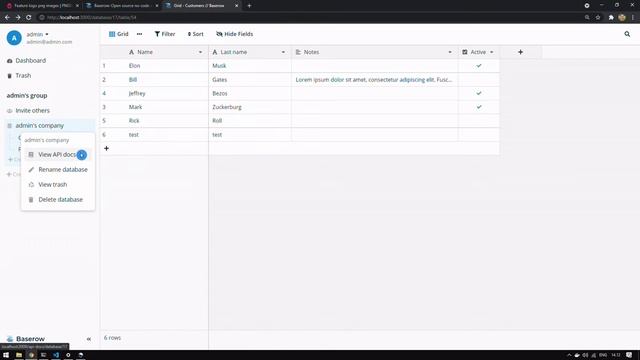This screenshot has width=640, height=360.
Task: Toggle the Active checkbox in the test row
Action: click(479, 135)
